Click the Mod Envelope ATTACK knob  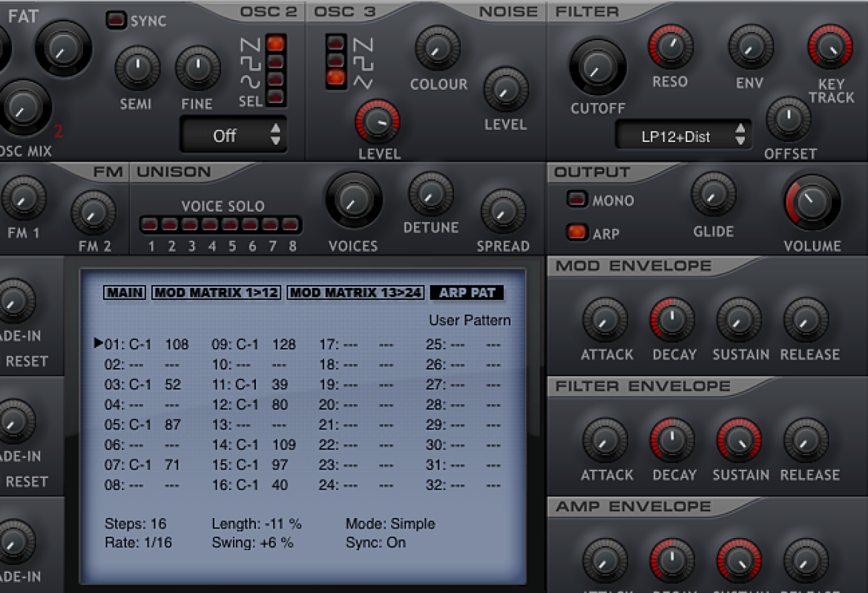tap(605, 320)
